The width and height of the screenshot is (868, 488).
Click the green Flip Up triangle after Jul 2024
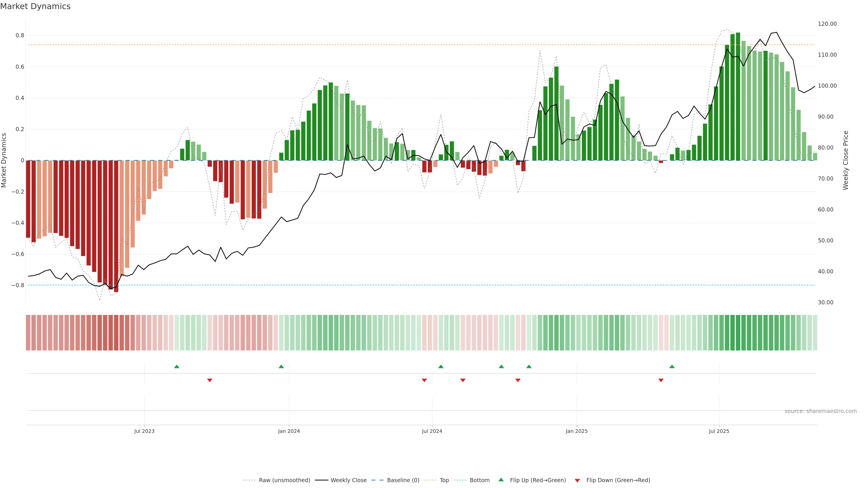[x=441, y=366]
